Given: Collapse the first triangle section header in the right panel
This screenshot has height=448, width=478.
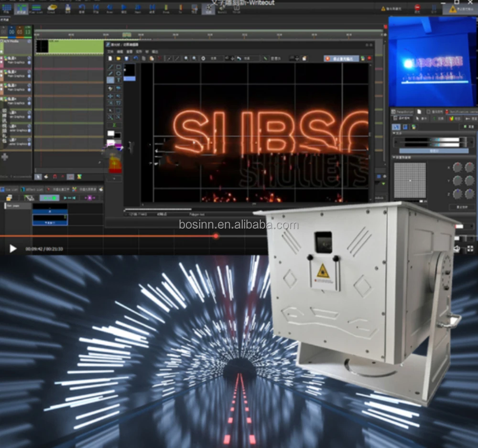Looking at the screenshot, I should pyautogui.click(x=394, y=133).
